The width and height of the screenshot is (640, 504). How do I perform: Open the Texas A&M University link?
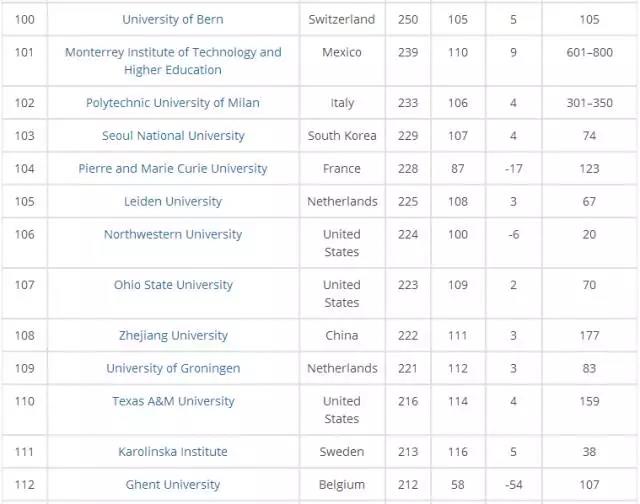coord(173,401)
